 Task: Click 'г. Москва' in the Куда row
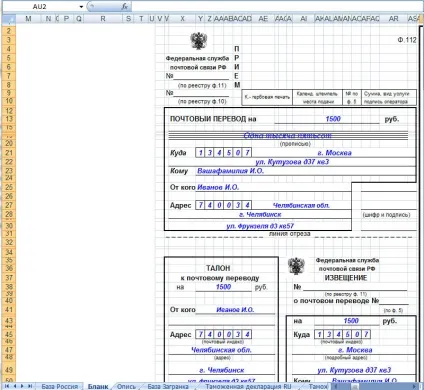334,153
